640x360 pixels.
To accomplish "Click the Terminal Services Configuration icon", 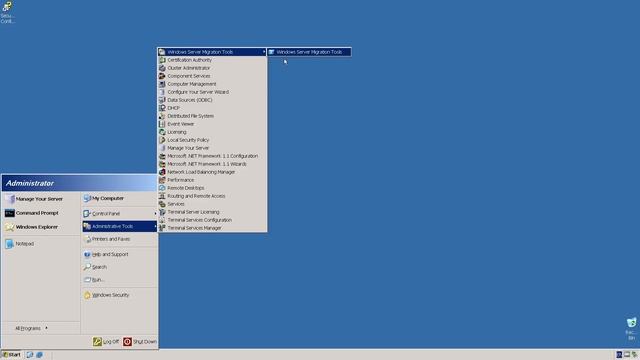I will 162,220.
